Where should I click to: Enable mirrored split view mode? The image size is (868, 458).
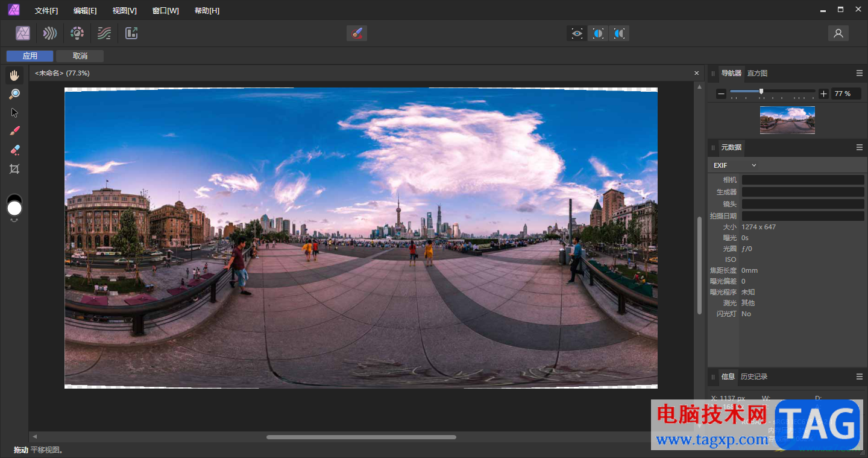(x=619, y=33)
